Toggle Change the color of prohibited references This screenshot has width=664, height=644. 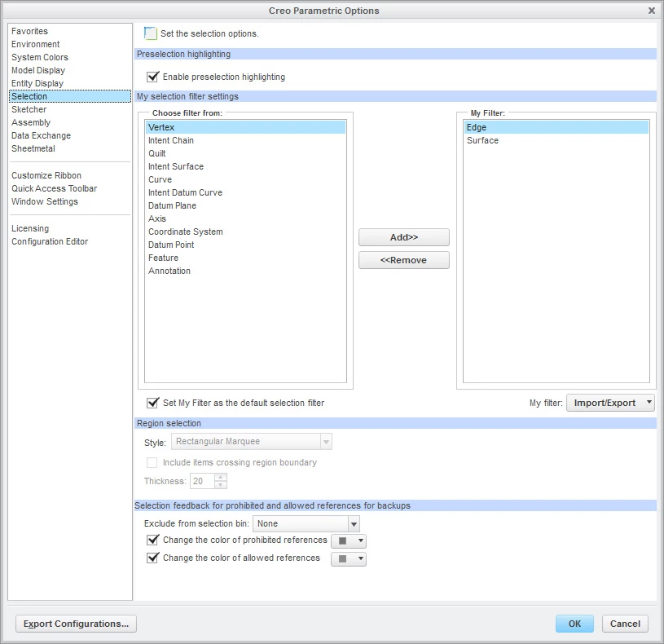[x=152, y=540]
